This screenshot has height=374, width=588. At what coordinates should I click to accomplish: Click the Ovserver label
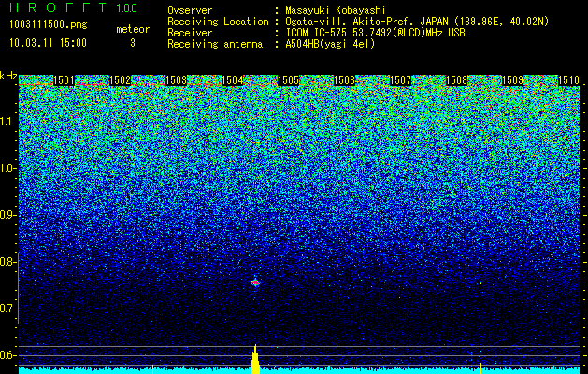(190, 11)
